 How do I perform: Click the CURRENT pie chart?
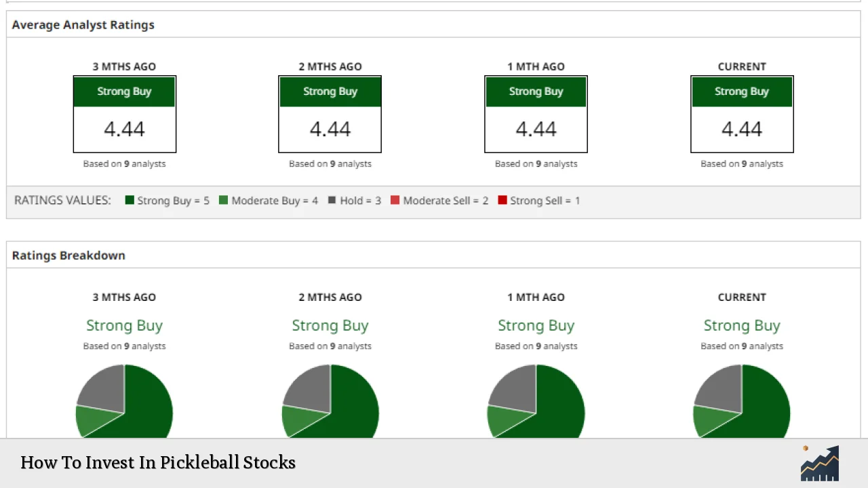742,401
